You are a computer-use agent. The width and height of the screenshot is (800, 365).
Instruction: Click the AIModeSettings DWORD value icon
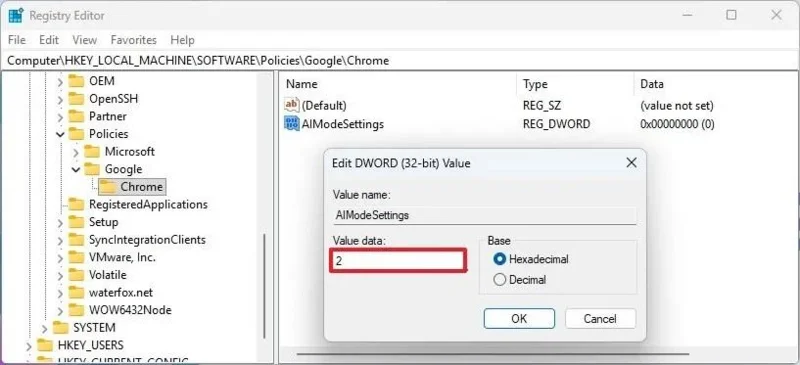(292, 124)
